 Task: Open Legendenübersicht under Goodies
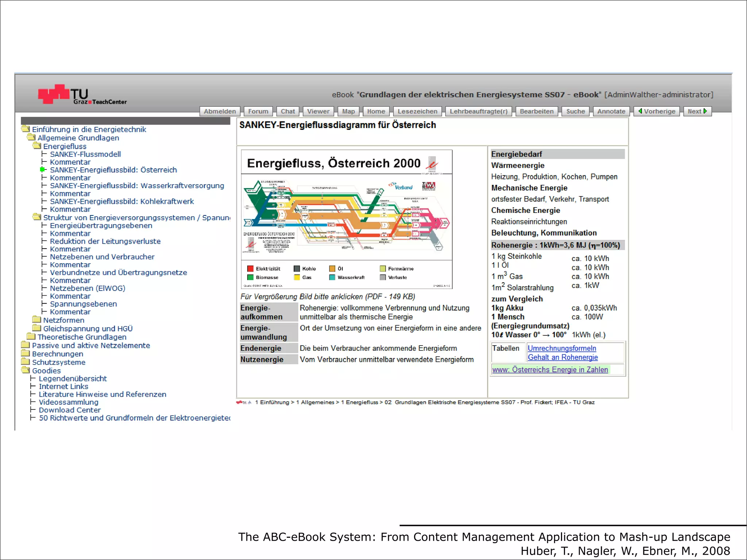73,378
